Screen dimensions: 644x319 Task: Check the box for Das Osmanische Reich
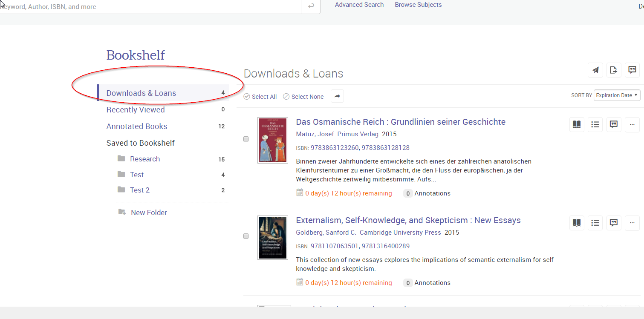[x=246, y=139]
